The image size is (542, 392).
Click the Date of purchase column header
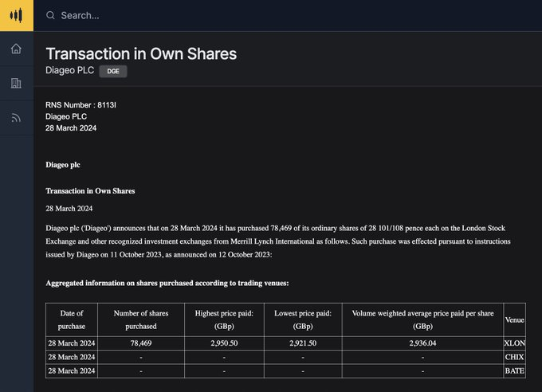click(72, 319)
